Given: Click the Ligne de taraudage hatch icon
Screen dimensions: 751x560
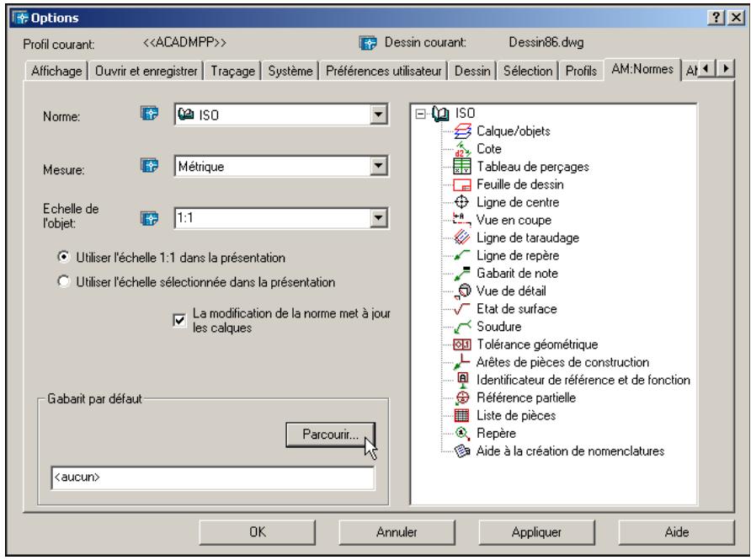Looking at the screenshot, I should (x=461, y=237).
